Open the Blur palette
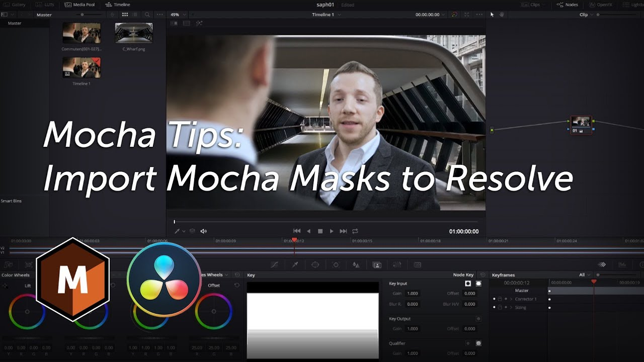The height and width of the screenshot is (362, 644). 356,264
